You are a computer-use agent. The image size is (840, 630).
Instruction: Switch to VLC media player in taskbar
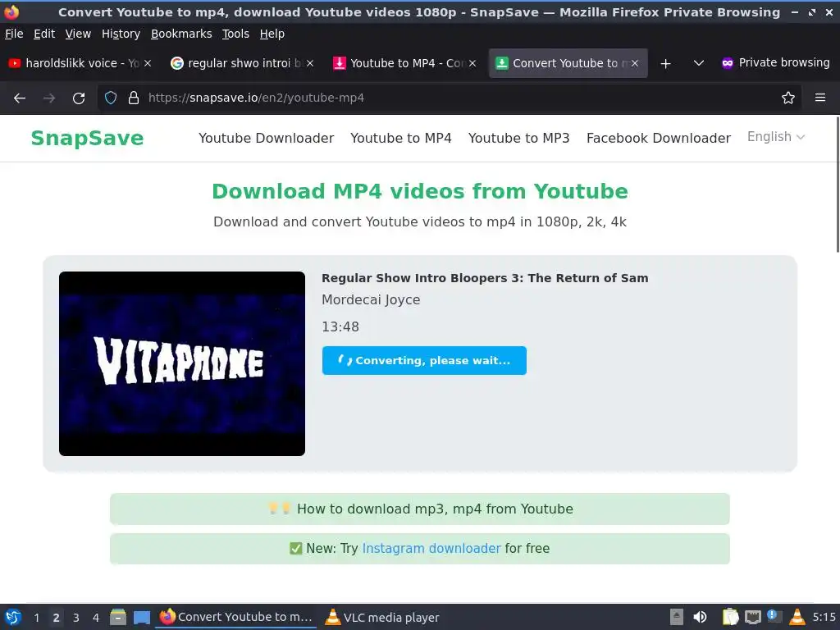click(x=382, y=617)
